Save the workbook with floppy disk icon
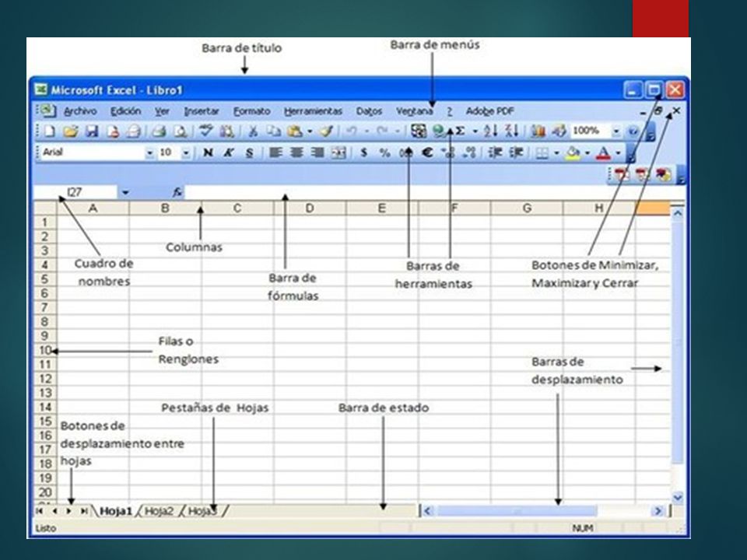This screenshot has width=747, height=560. pyautogui.click(x=92, y=131)
